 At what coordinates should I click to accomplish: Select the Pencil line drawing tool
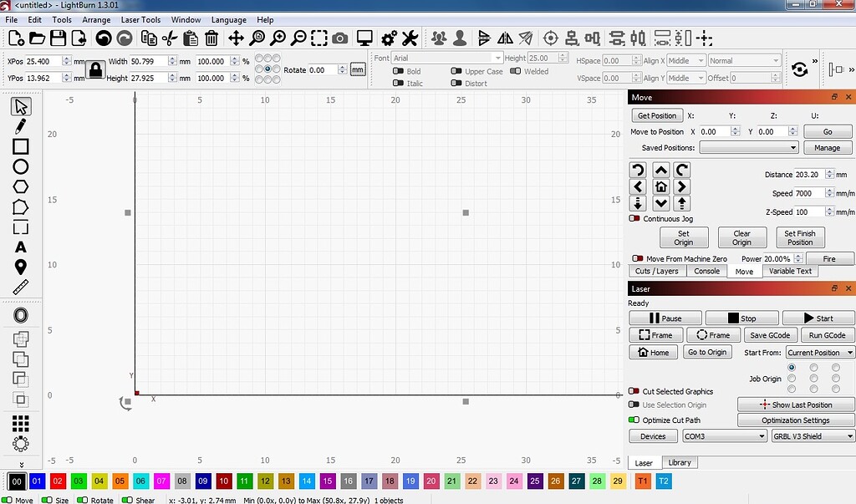pyautogui.click(x=21, y=125)
